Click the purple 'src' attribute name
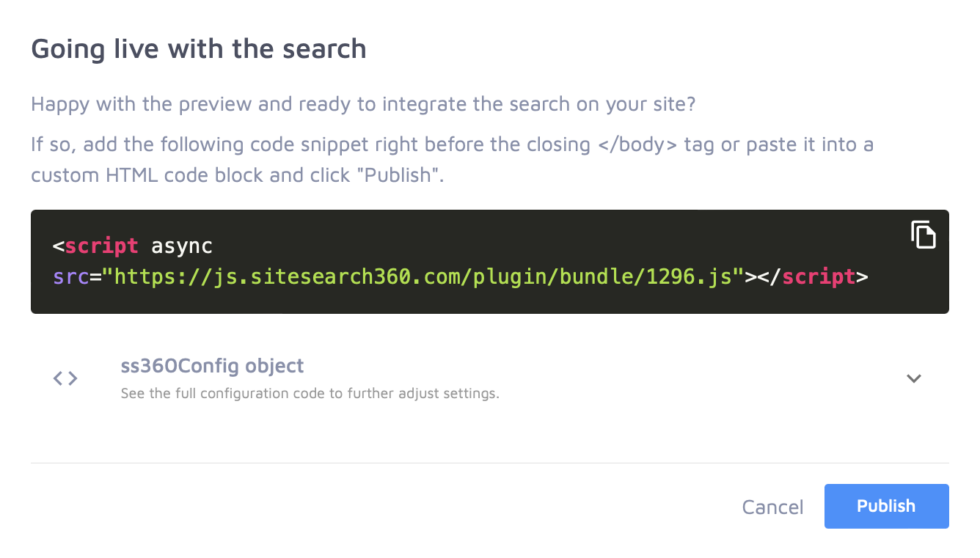 click(70, 276)
